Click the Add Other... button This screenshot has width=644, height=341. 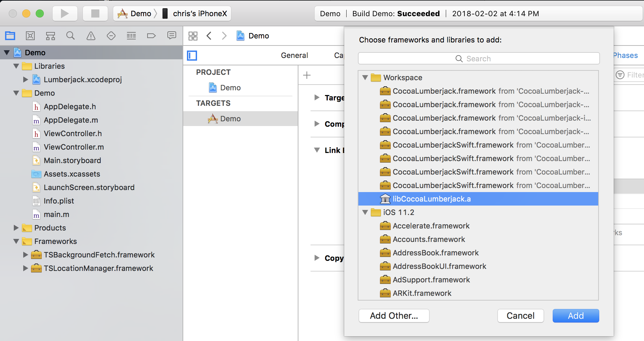394,316
